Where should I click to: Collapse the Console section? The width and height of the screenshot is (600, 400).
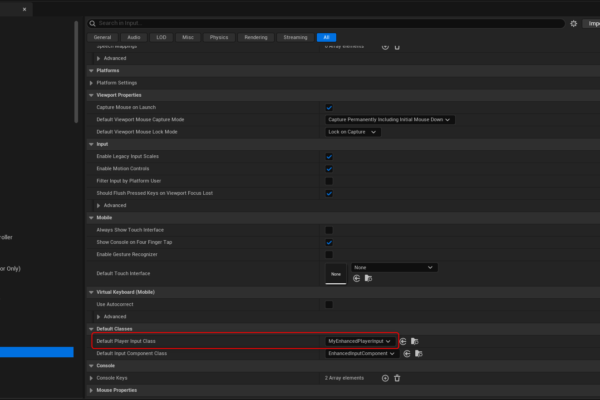coord(91,366)
